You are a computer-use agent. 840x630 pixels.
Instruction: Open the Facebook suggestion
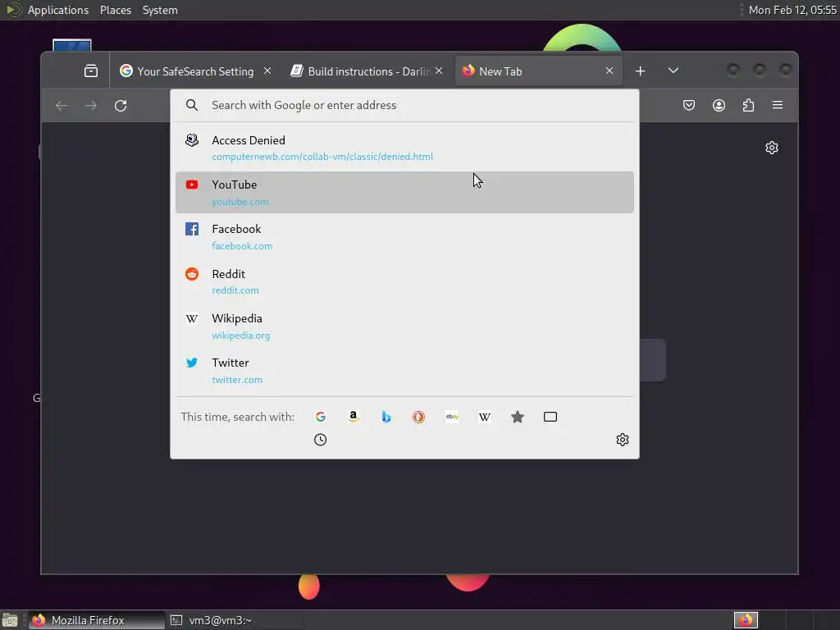[404, 237]
